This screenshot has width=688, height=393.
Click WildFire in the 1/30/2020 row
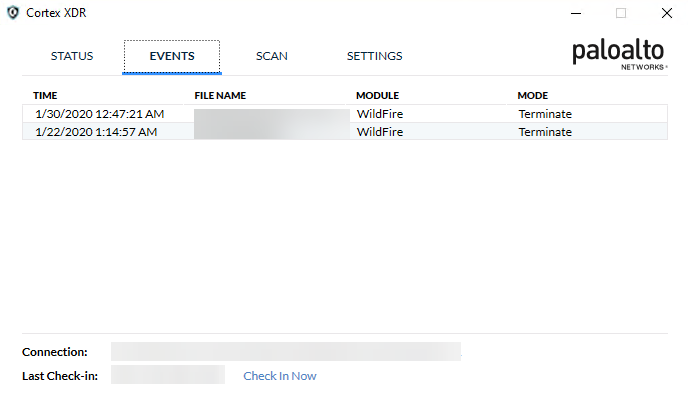[x=380, y=114]
